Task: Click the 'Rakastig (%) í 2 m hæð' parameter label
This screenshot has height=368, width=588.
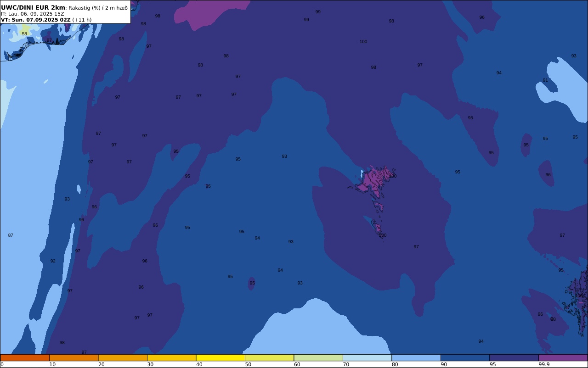Action: tap(98, 8)
